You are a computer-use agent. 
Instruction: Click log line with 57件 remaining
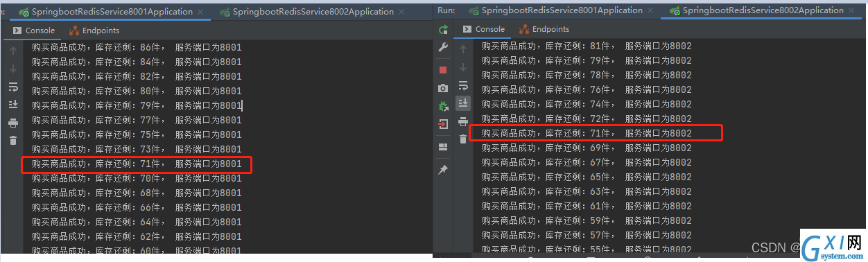click(x=587, y=235)
